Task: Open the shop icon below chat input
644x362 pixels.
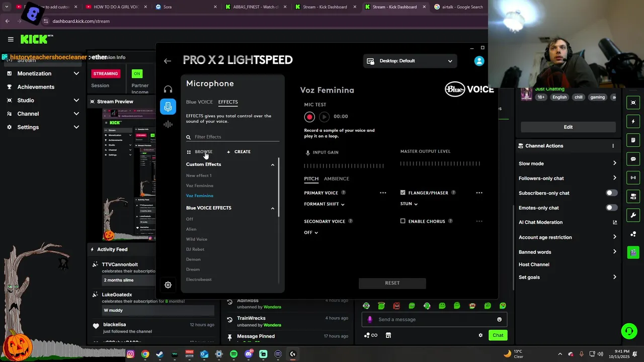Action: [x=388, y=335]
